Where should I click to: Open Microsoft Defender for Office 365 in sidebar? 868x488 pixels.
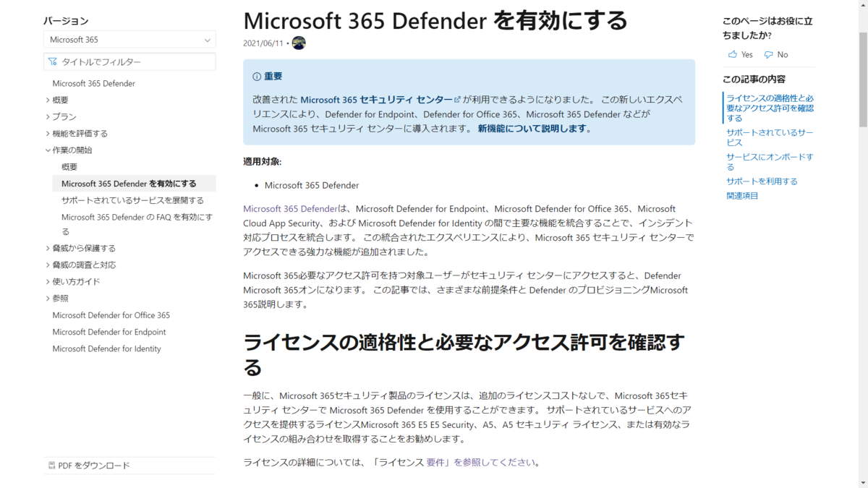click(x=111, y=315)
